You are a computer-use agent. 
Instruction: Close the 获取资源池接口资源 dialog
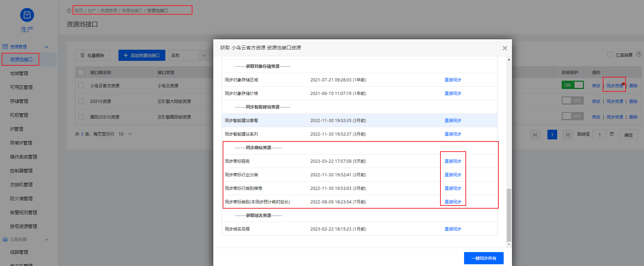coord(505,48)
